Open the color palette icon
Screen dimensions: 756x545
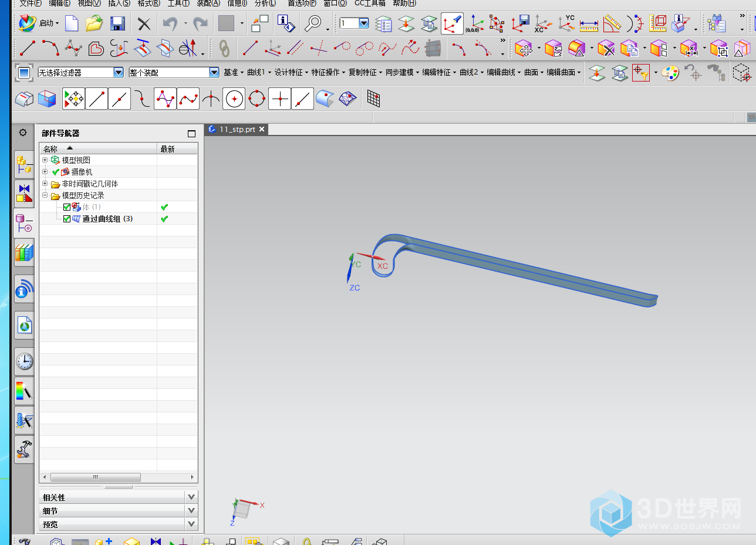(x=670, y=73)
